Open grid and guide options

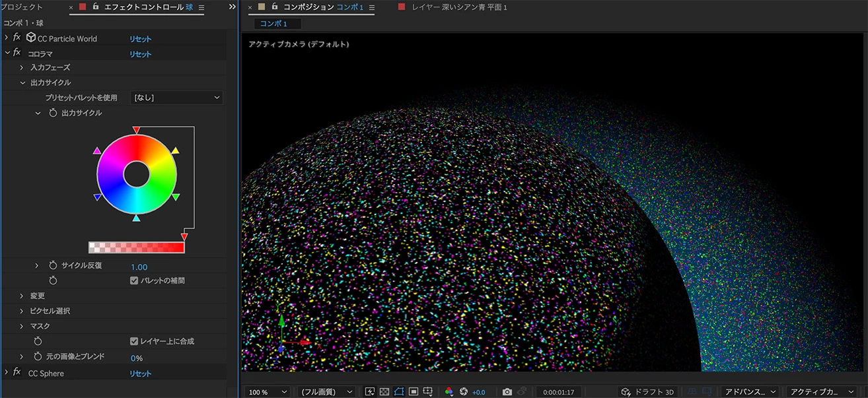(x=428, y=392)
